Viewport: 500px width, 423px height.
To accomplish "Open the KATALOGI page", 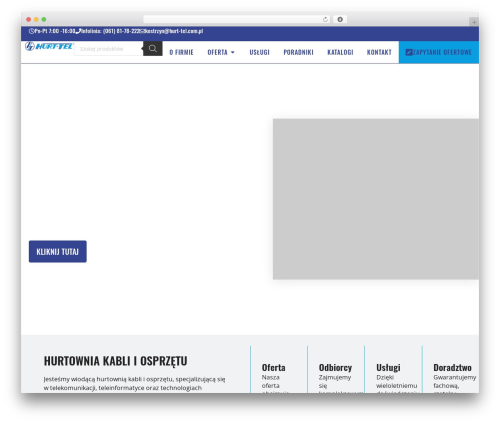I will pos(340,52).
